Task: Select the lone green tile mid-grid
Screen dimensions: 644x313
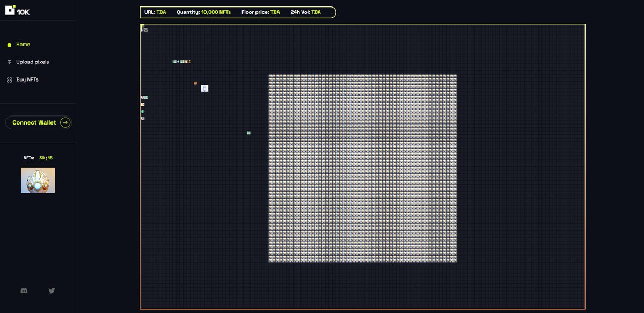Action: pos(249,133)
